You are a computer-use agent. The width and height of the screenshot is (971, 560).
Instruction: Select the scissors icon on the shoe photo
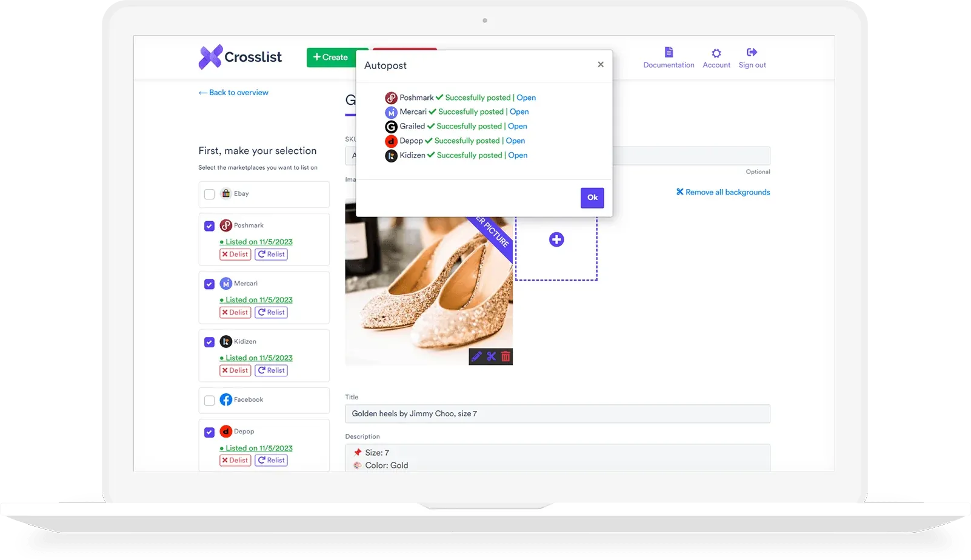pos(491,357)
